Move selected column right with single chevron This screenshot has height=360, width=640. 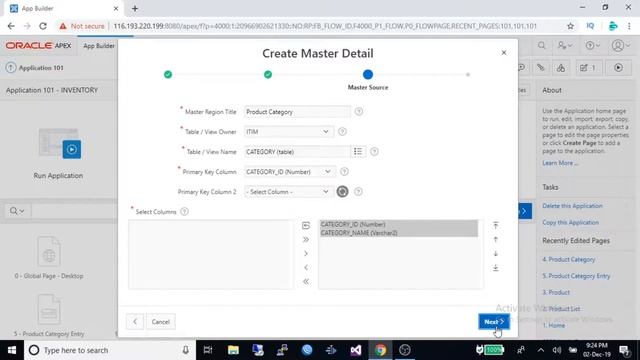[306, 253]
